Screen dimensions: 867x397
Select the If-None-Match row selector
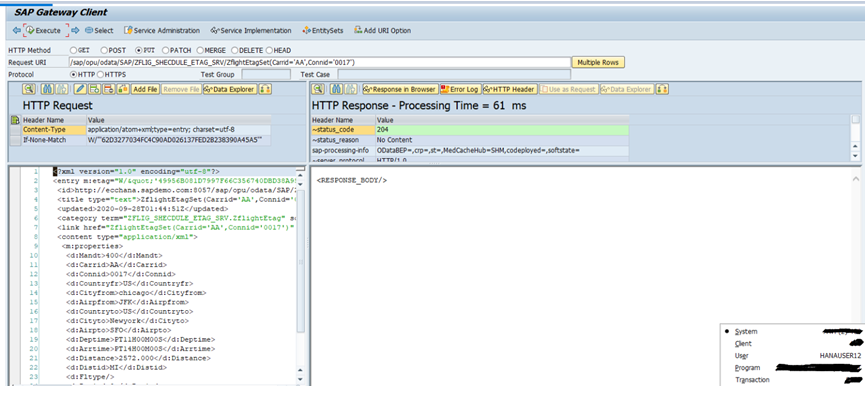click(x=15, y=140)
